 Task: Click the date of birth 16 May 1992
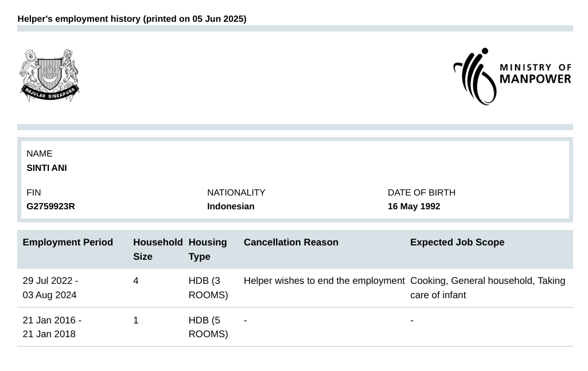[x=414, y=206]
